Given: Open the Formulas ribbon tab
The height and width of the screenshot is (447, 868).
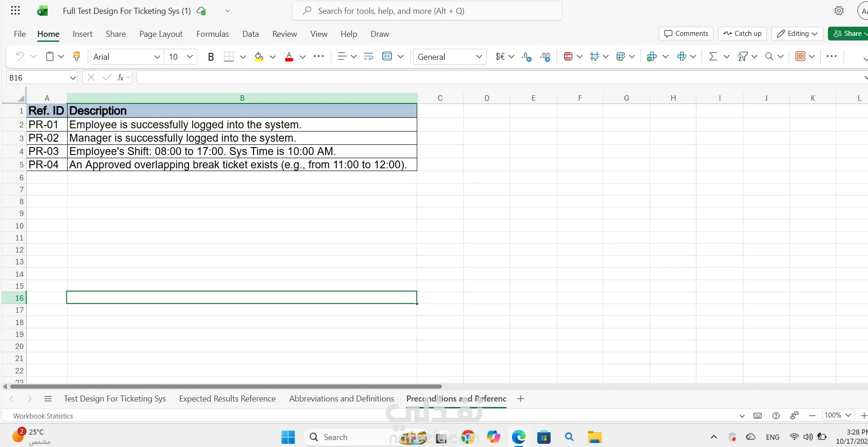Looking at the screenshot, I should coord(213,34).
